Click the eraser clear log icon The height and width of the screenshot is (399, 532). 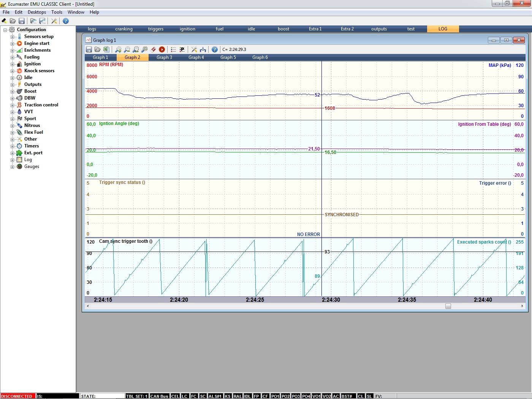click(154, 49)
